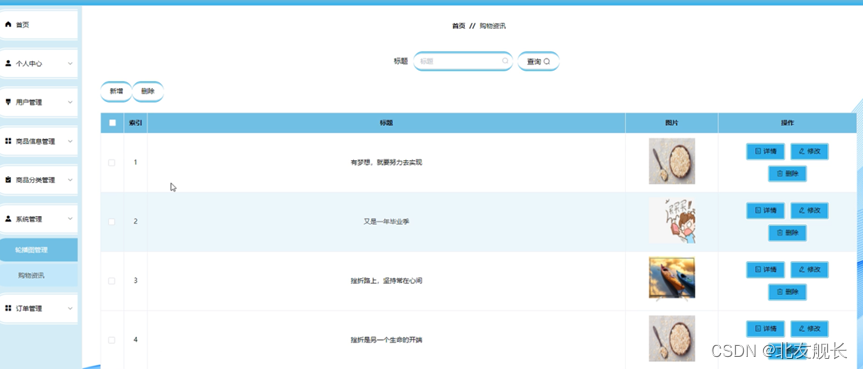Click index number 1 in the 索引 column
The width and height of the screenshot is (863, 369).
(x=135, y=162)
